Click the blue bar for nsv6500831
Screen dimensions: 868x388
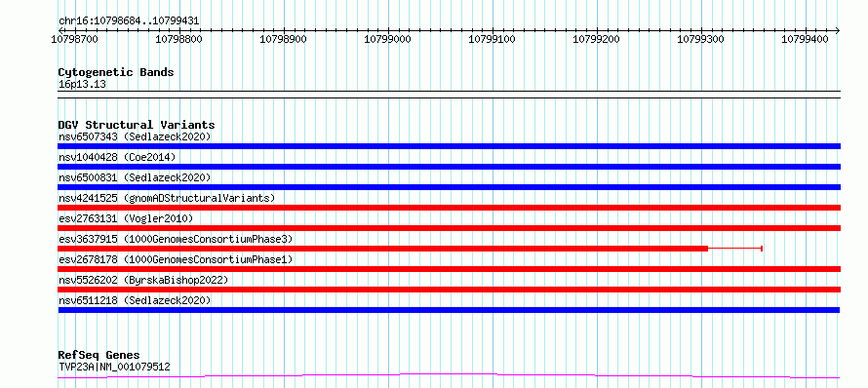449,187
